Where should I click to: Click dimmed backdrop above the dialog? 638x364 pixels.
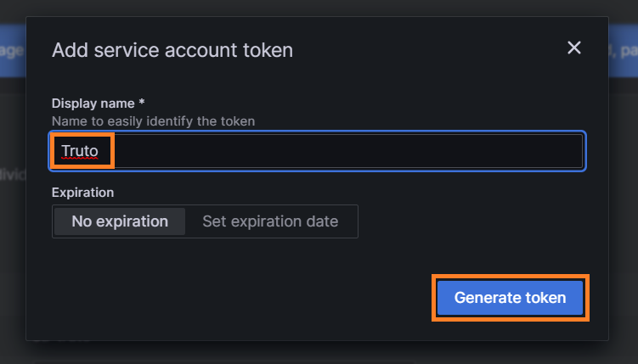319,7
